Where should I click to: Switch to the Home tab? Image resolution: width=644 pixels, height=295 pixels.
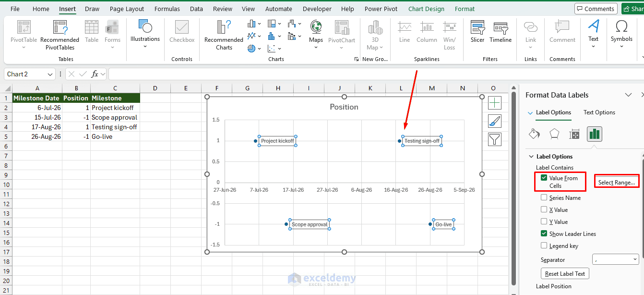pos(41,9)
